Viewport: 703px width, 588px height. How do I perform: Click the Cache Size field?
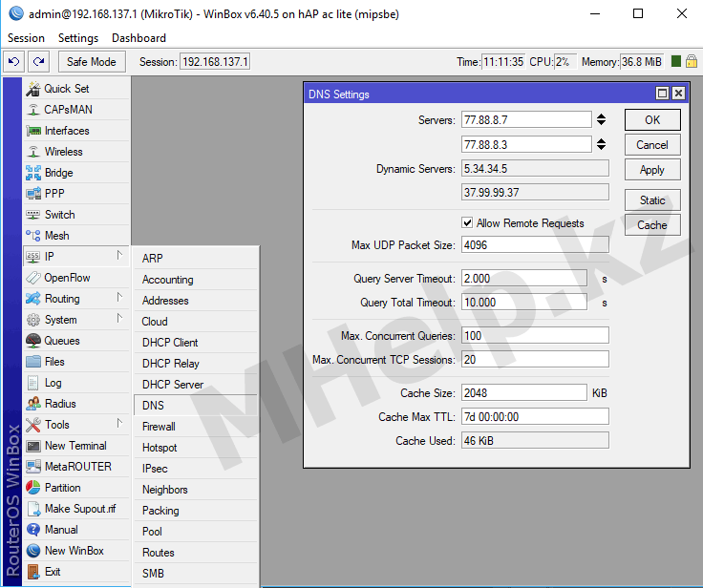tap(524, 392)
